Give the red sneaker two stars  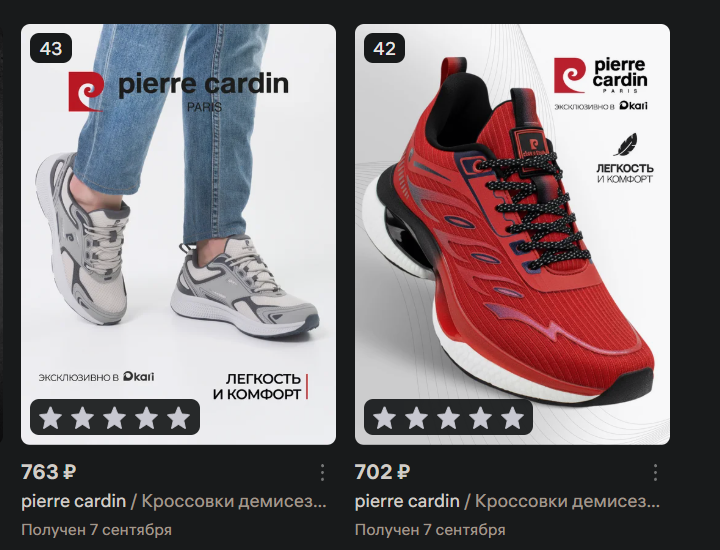coord(416,418)
